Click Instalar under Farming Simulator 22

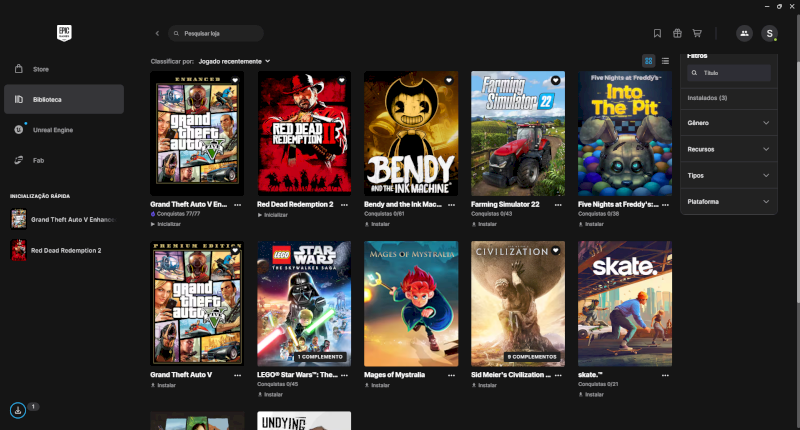(484, 224)
